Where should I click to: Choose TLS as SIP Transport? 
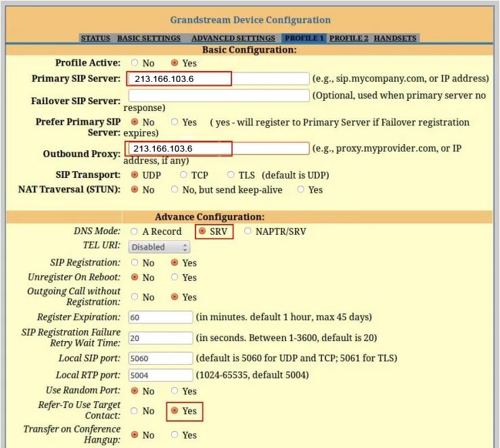[231, 175]
